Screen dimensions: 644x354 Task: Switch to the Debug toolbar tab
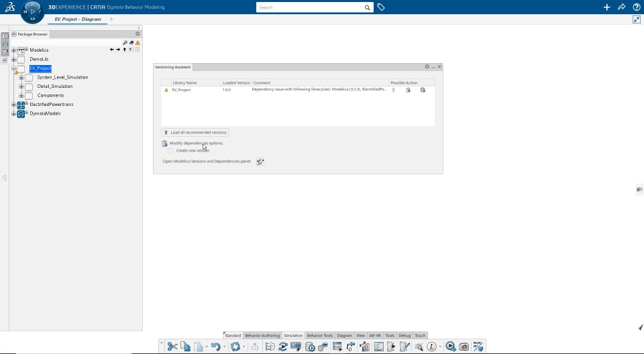point(404,335)
